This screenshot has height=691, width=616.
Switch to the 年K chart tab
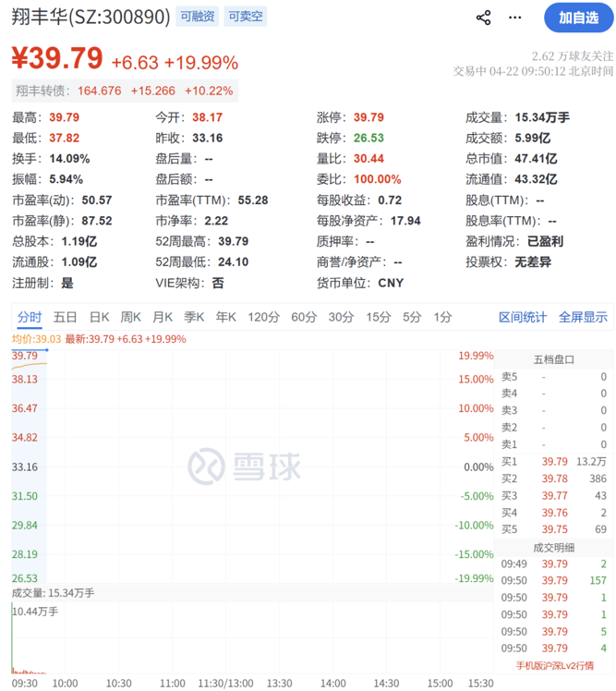(225, 317)
